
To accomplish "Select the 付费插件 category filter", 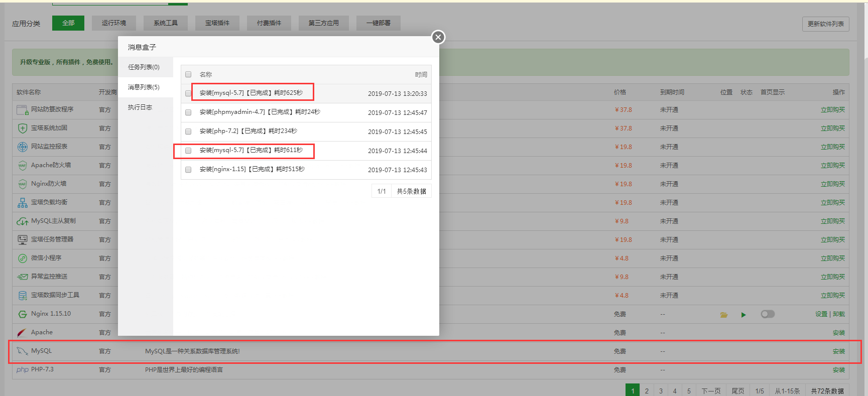I will [x=269, y=23].
